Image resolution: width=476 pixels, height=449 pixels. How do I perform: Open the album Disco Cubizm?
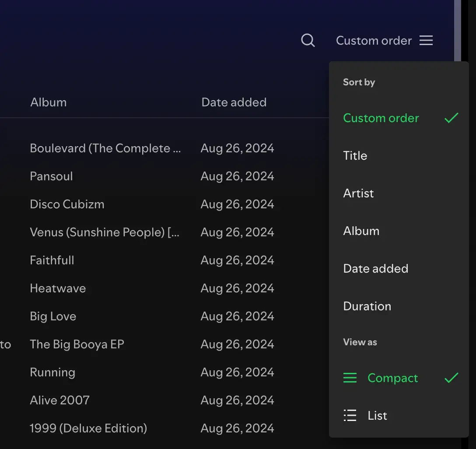(x=67, y=204)
